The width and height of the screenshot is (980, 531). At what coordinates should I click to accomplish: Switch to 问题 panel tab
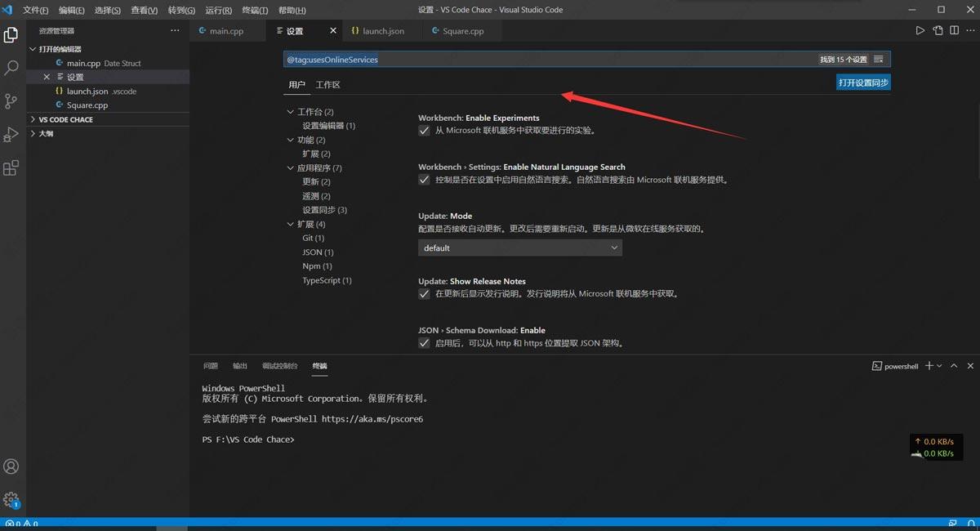(x=211, y=366)
